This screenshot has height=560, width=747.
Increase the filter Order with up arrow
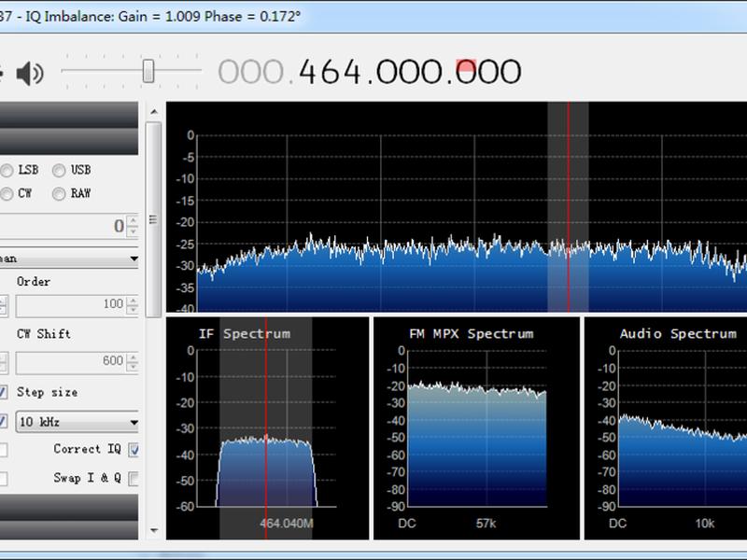click(133, 300)
